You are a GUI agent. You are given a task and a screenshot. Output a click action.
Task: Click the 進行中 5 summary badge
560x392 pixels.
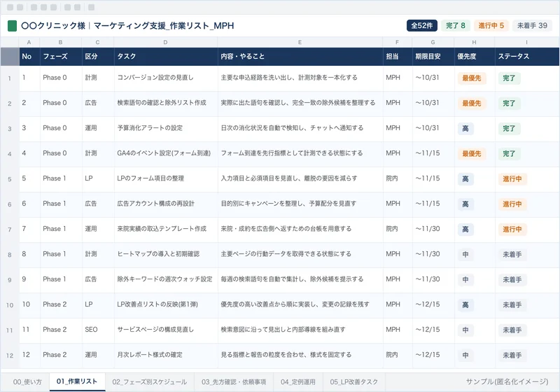point(491,25)
